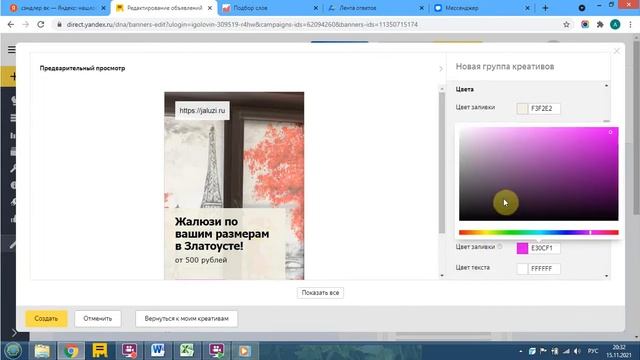Click the yellow plus button in left sidebar
640x360 pixels.
click(x=12, y=76)
